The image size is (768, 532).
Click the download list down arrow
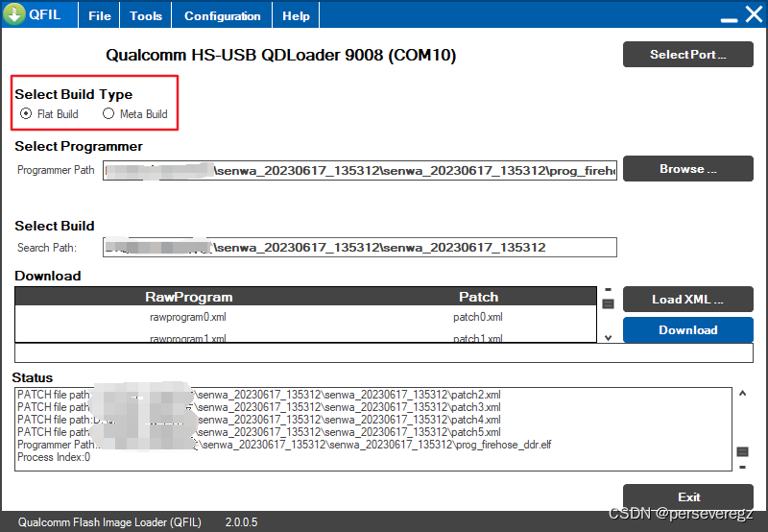pyautogui.click(x=608, y=338)
